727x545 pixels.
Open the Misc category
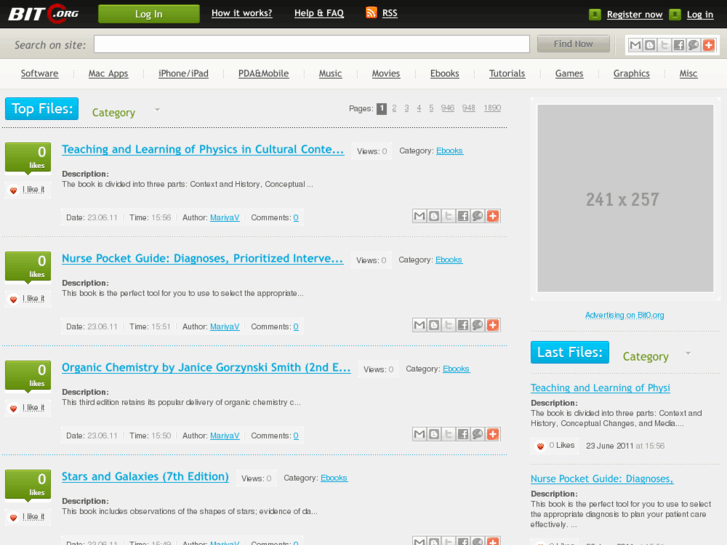tap(688, 73)
